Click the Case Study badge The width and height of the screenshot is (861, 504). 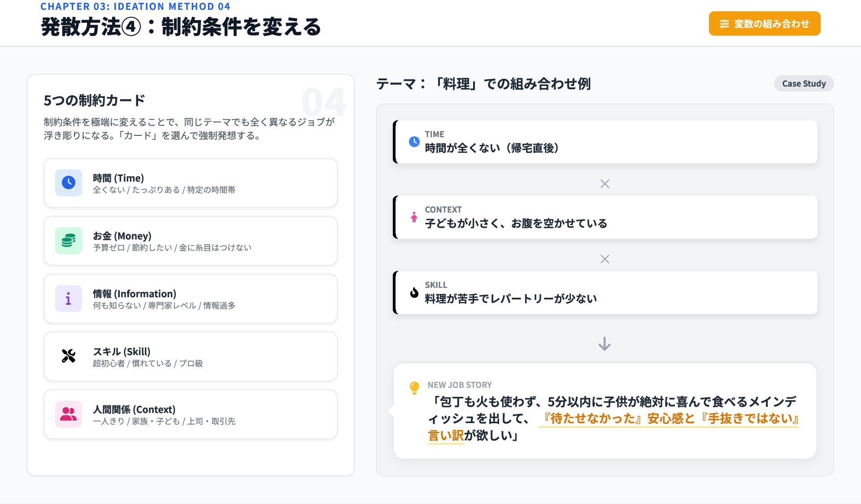[x=804, y=83]
